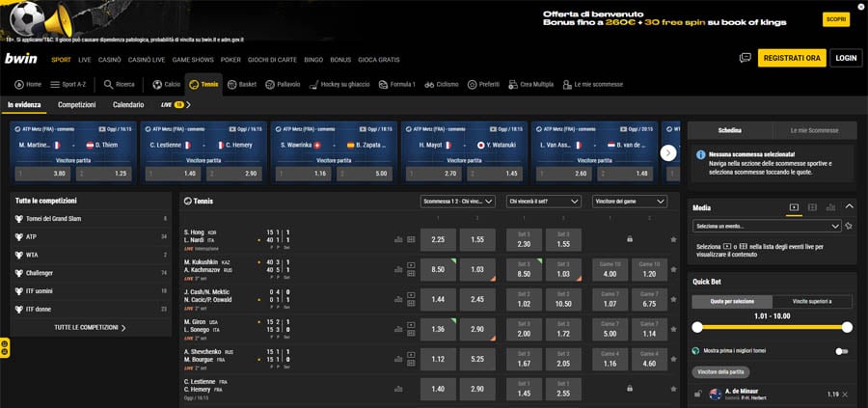Viewport: 868px width, 408px height.
Task: Select odds 5.25 for M. Bourgue
Action: 477,359
